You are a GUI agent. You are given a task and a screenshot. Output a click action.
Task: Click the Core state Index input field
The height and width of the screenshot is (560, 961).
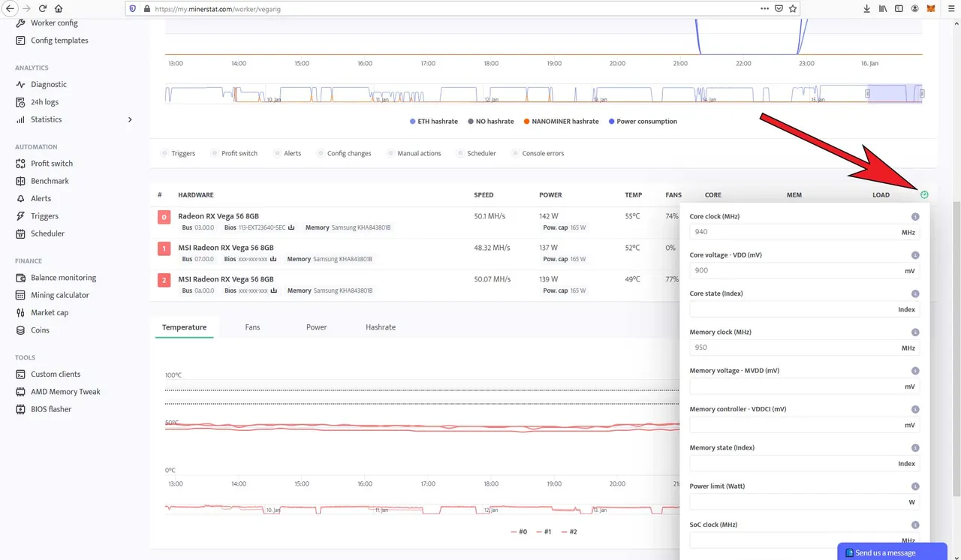[804, 309]
